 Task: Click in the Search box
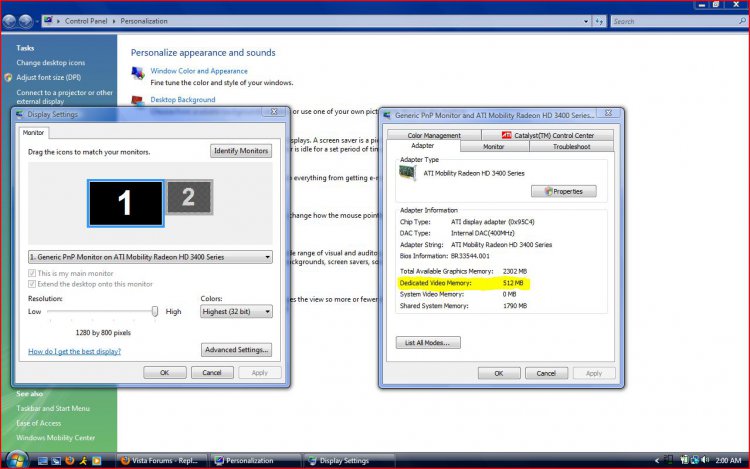[674, 21]
